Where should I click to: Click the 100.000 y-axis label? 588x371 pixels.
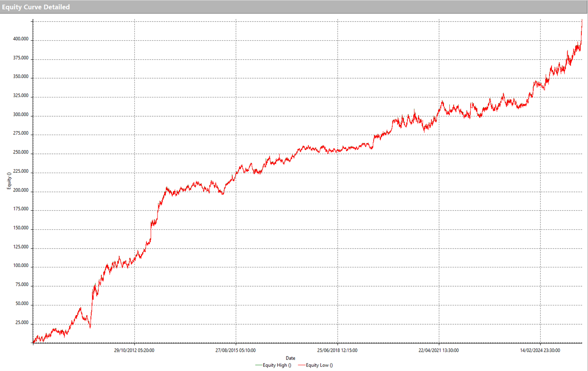20,266
